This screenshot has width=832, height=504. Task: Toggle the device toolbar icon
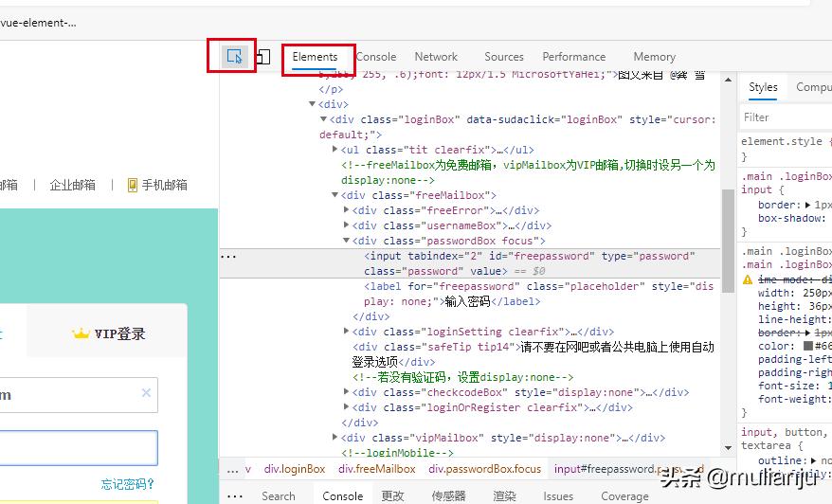(x=263, y=56)
